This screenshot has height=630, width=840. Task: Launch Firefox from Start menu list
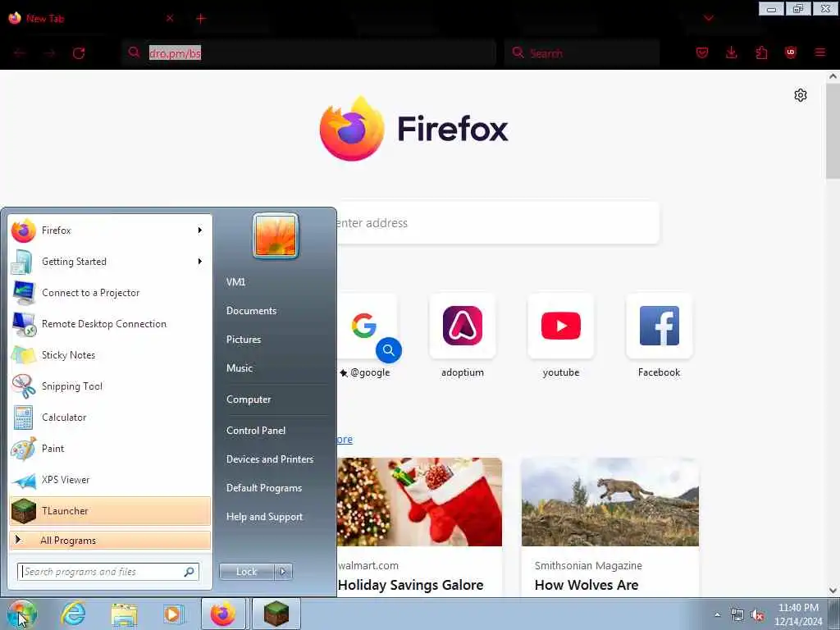pyautogui.click(x=102, y=231)
